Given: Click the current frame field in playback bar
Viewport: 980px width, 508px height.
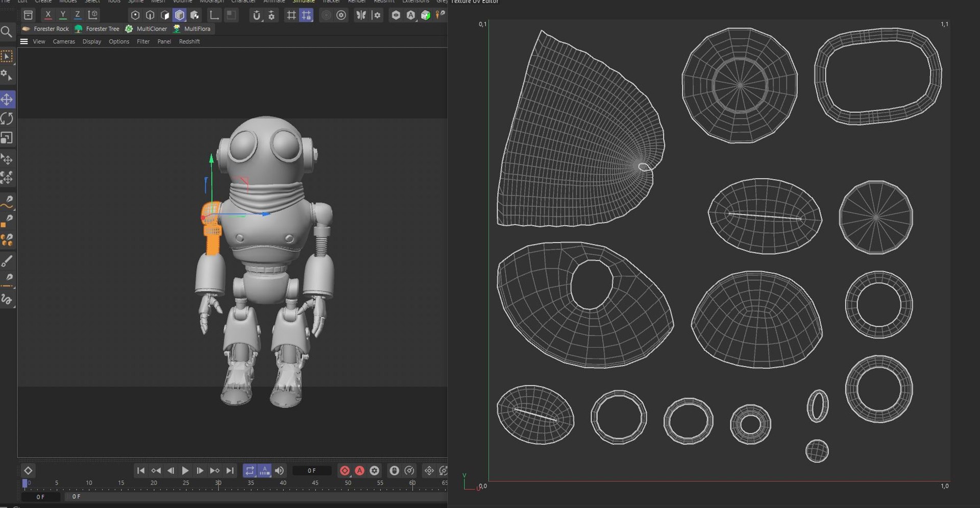Looking at the screenshot, I should [312, 471].
